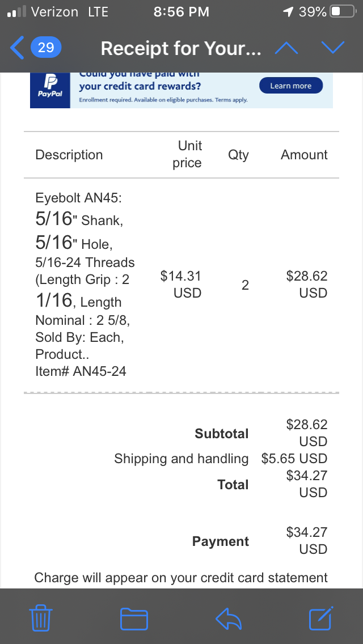Tap the $34.27 USD payment amount
Image resolution: width=363 pixels, height=644 pixels.
306,540
